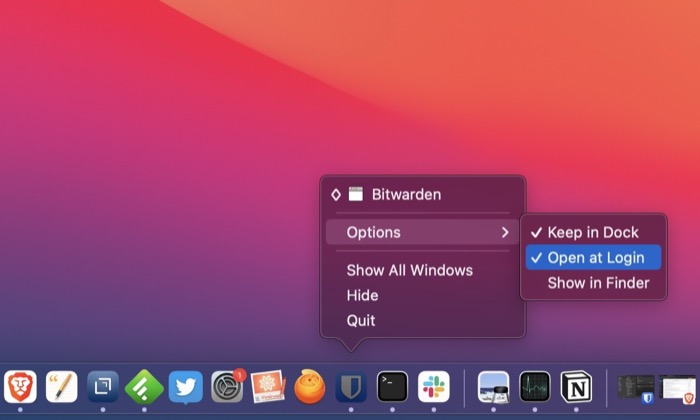Expand the Options submenu
The image size is (700, 420).
tap(422, 232)
